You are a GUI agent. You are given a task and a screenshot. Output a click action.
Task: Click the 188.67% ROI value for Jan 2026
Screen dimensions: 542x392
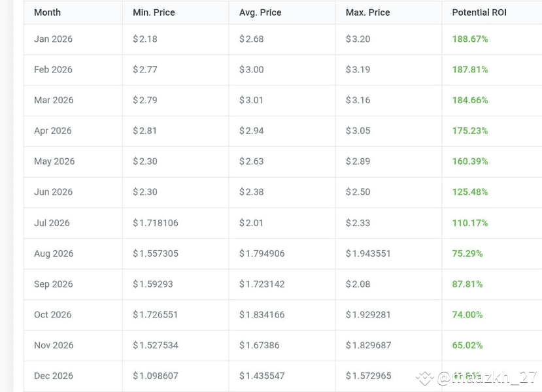click(469, 39)
